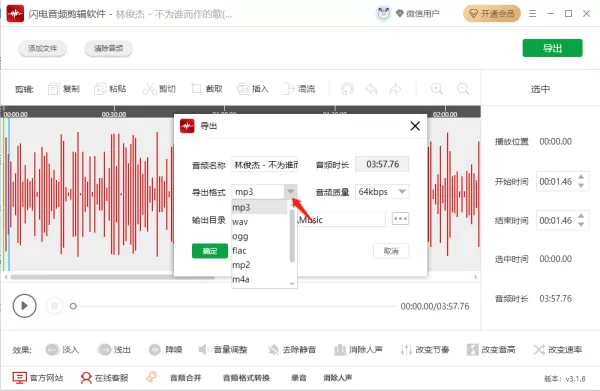The width and height of the screenshot is (600, 391).
Task: Zoom out of the waveform
Action: pos(463,89)
